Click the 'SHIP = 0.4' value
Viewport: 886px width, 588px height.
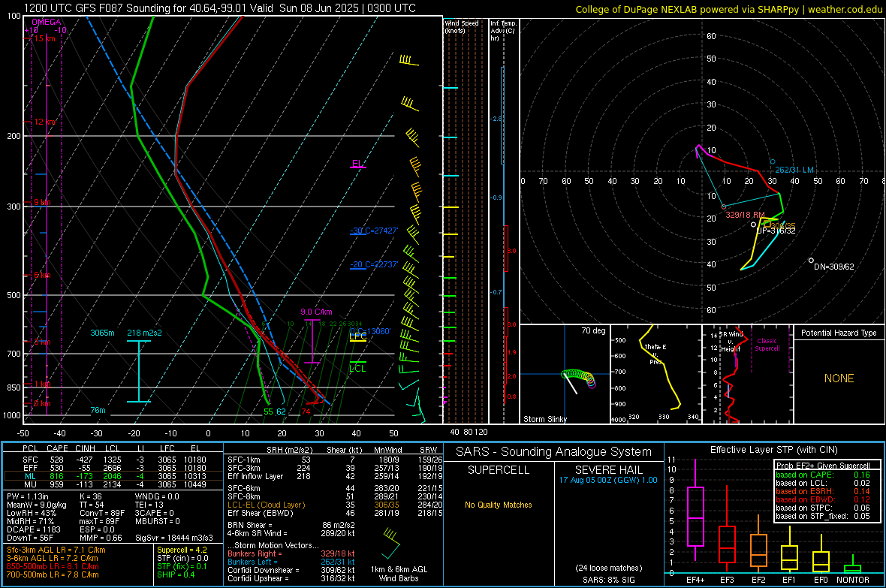point(176,574)
